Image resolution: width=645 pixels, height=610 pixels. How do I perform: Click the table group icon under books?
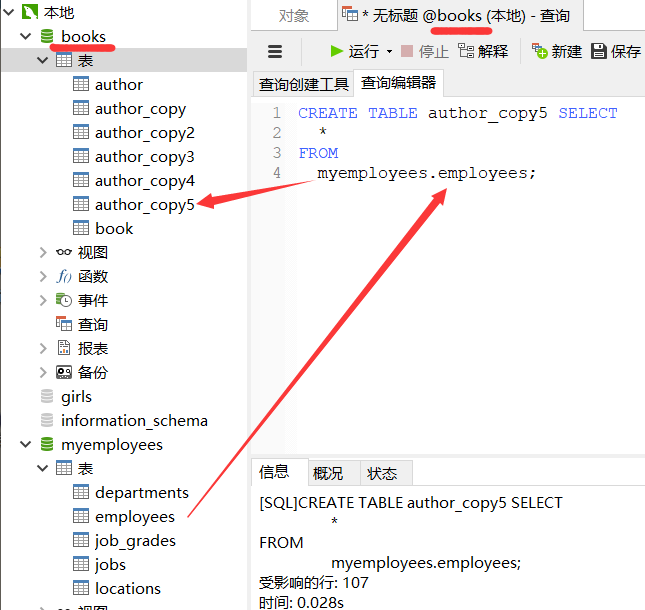click(64, 60)
